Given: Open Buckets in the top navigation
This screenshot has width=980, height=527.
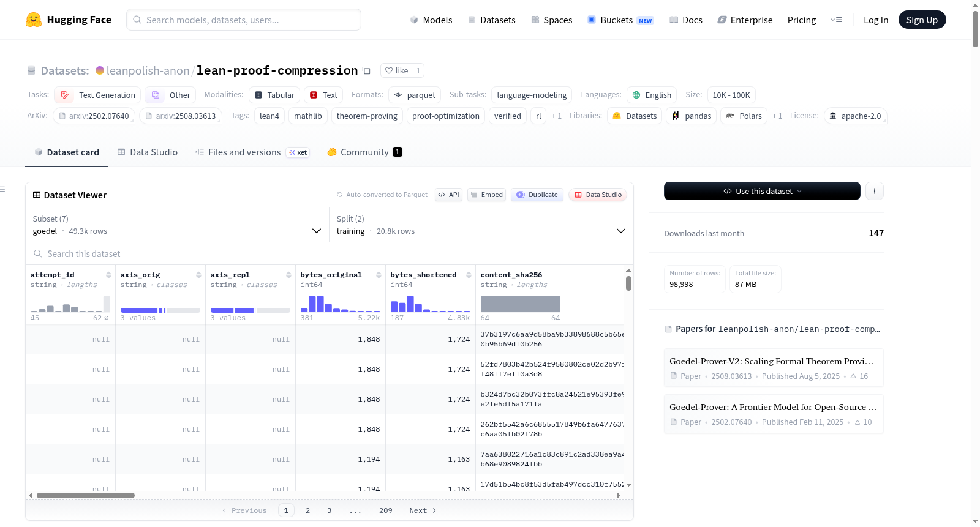Looking at the screenshot, I should (x=620, y=20).
